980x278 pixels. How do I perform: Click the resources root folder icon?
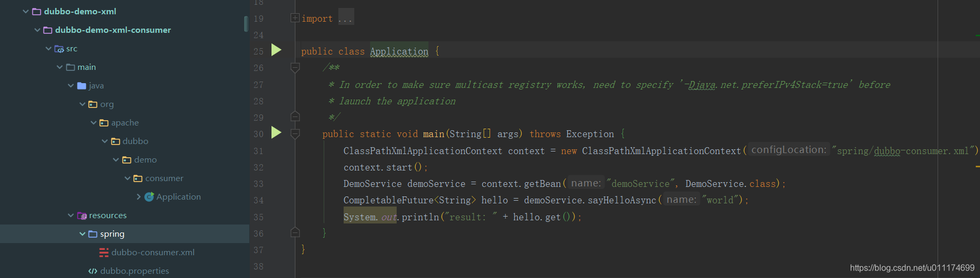[82, 215]
